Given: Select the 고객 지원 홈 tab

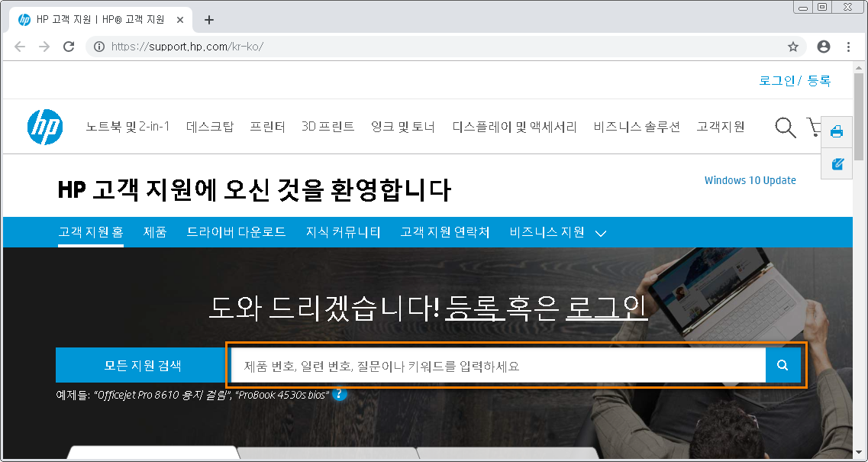Looking at the screenshot, I should point(91,232).
